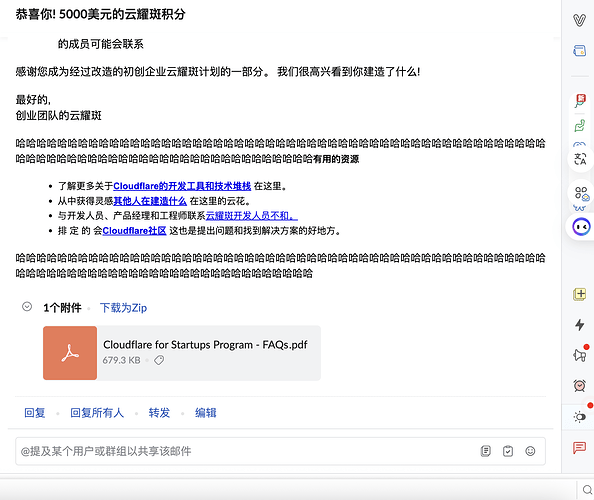
Task: Click the 下载为Zip link
Action: click(123, 308)
